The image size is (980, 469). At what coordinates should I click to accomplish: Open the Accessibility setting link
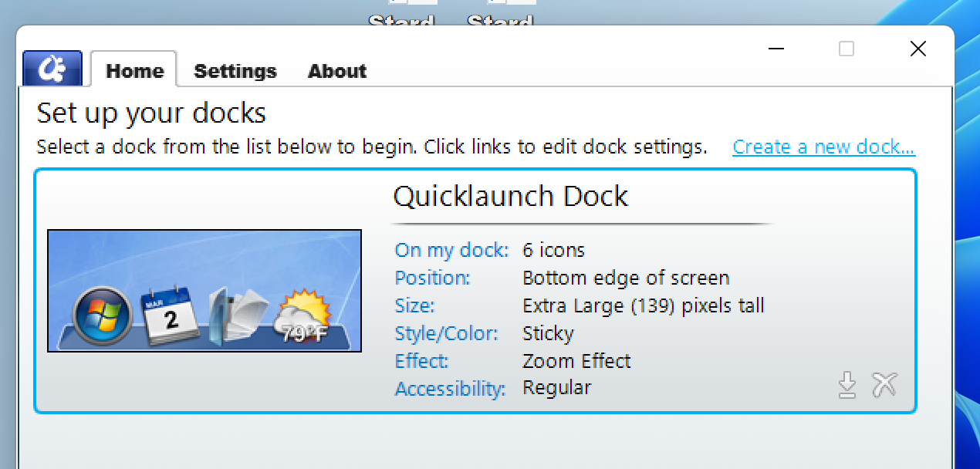click(x=450, y=388)
